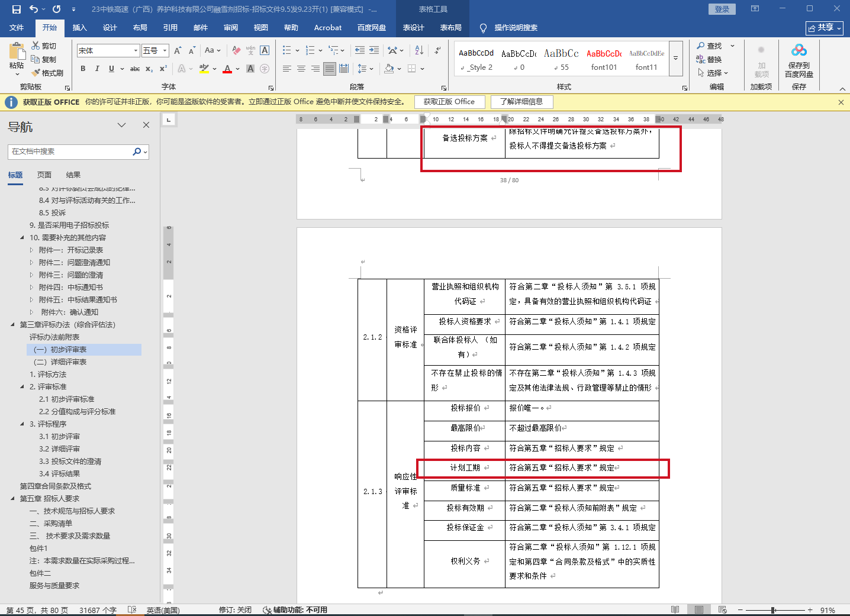Apply the red font color
This screenshot has width=850, height=616.
227,69
